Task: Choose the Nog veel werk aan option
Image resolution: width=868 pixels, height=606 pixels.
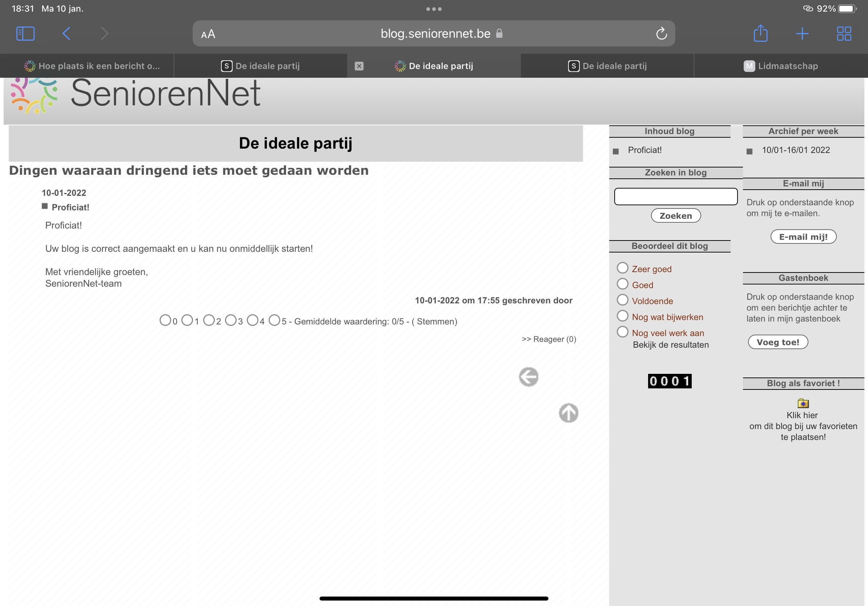Action: pyautogui.click(x=622, y=332)
